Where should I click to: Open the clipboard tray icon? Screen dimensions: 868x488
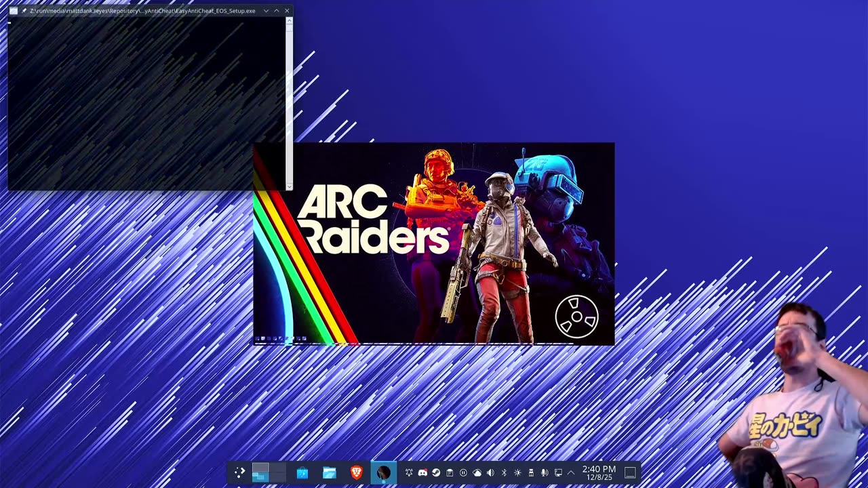(450, 472)
